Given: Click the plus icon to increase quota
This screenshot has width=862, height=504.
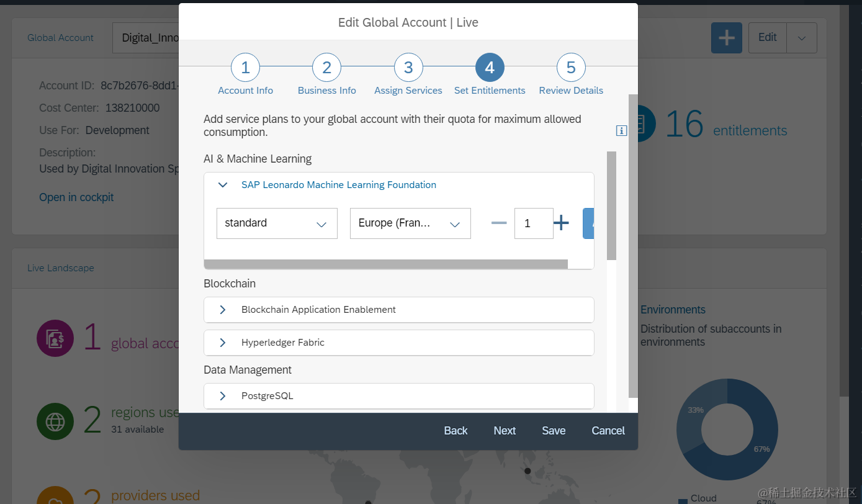Looking at the screenshot, I should [561, 223].
